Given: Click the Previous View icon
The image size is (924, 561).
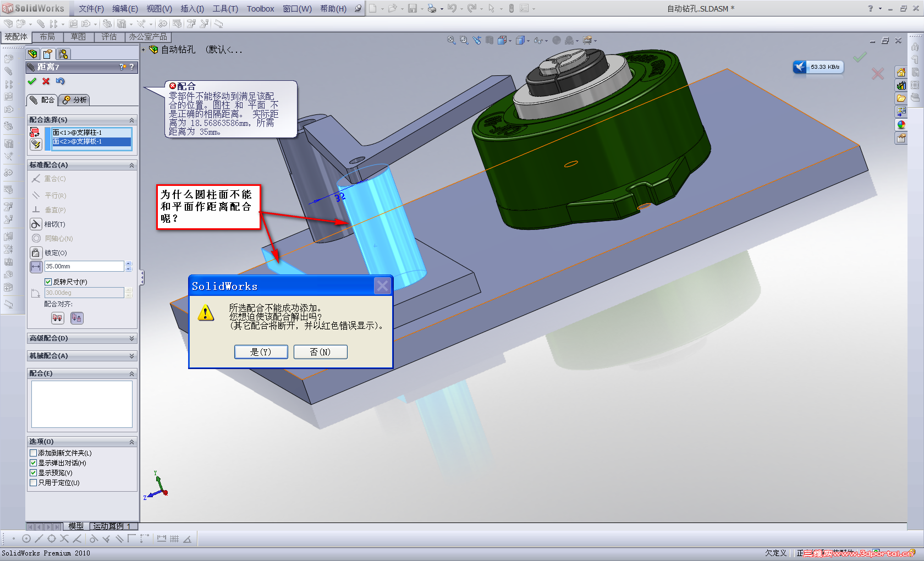Looking at the screenshot, I should click(x=477, y=40).
